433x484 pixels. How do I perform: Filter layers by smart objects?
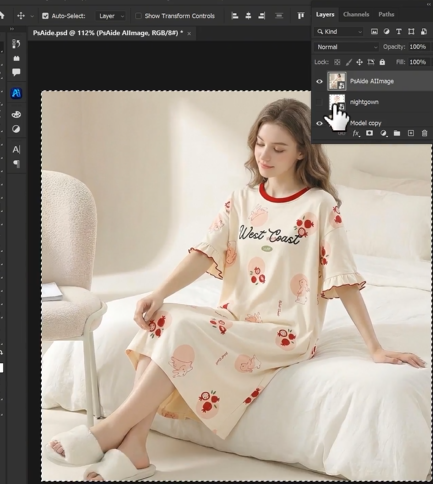[x=424, y=32]
